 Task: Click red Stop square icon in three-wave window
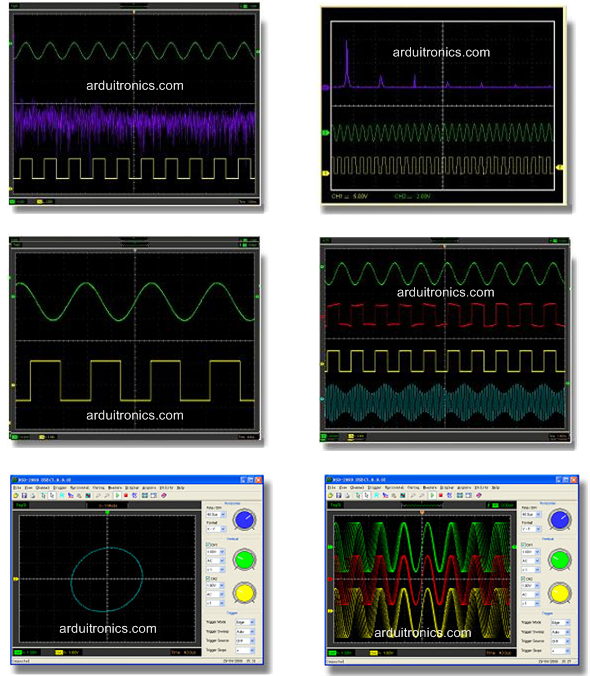(441, 495)
